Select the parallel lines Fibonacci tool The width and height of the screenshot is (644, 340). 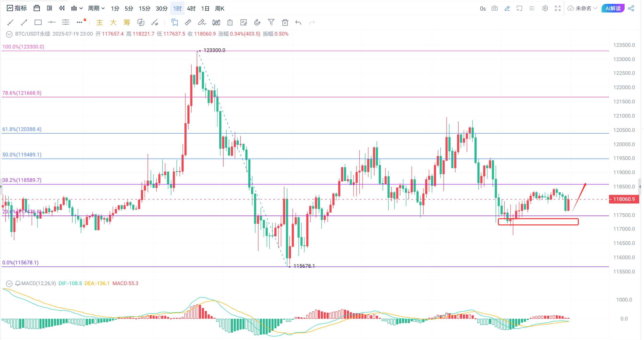pyautogui.click(x=65, y=23)
